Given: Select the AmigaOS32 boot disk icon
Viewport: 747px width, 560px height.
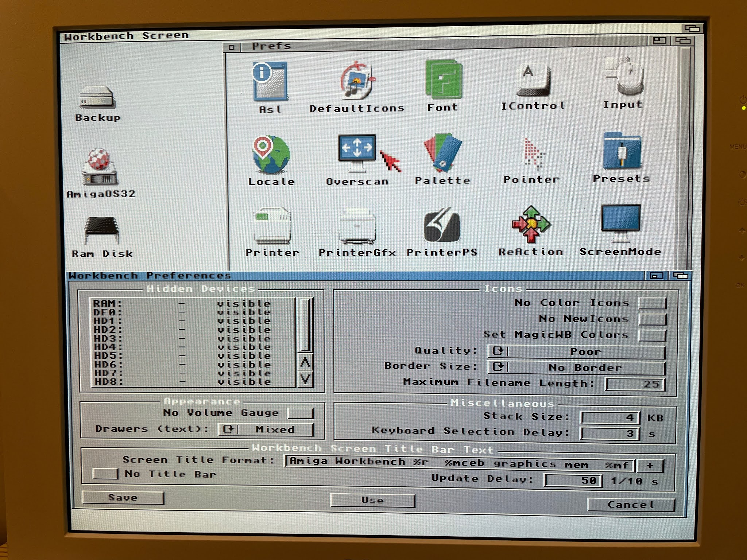Looking at the screenshot, I should pos(101,166).
